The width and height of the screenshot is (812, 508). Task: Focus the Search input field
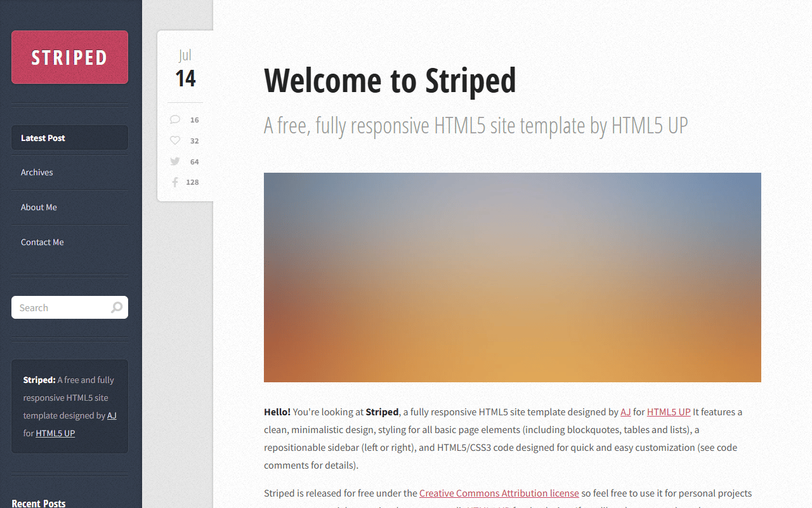point(70,307)
